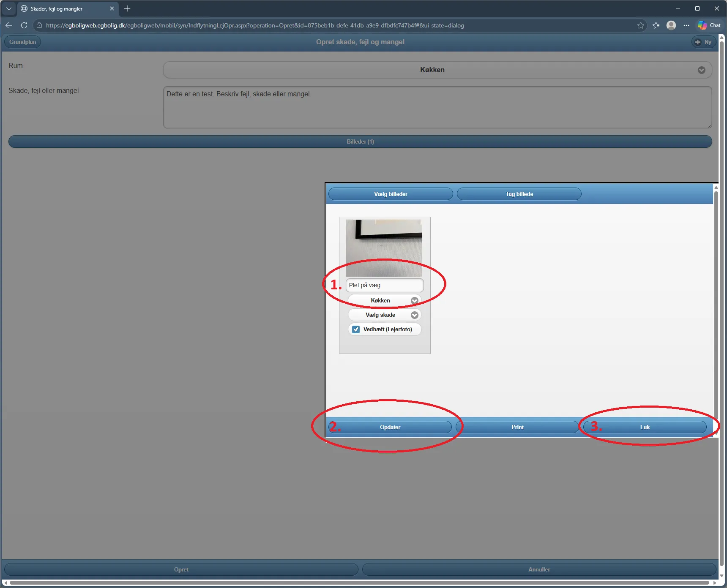727x588 pixels.
Task: Open browser settings and more menu
Action: [x=686, y=25]
